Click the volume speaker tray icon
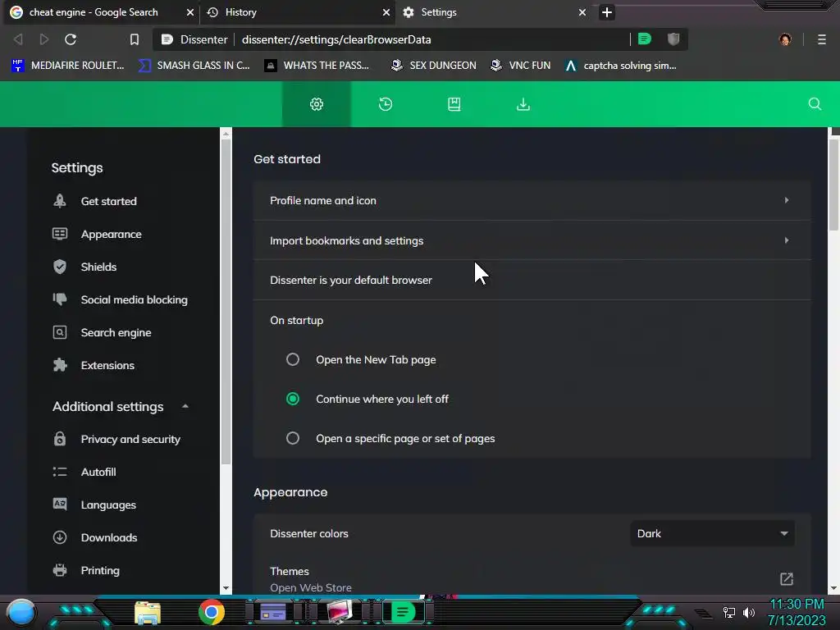Viewport: 840px width, 630px height. [749, 612]
